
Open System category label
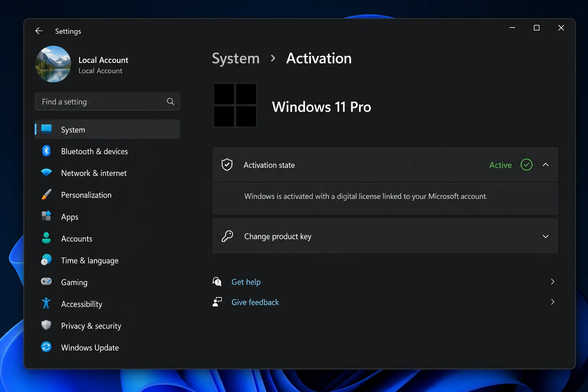73,130
